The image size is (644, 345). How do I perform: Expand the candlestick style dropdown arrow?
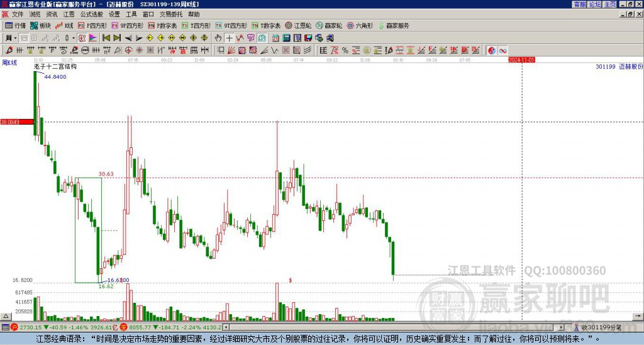click(74, 38)
